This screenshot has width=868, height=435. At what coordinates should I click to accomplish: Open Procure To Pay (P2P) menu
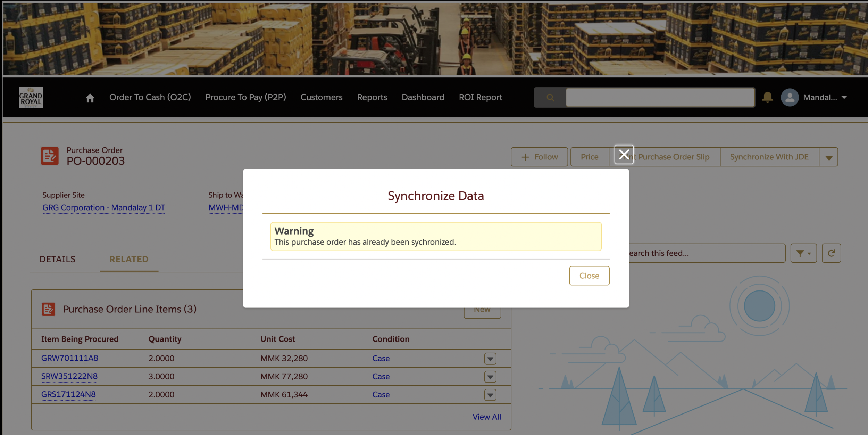[245, 97]
